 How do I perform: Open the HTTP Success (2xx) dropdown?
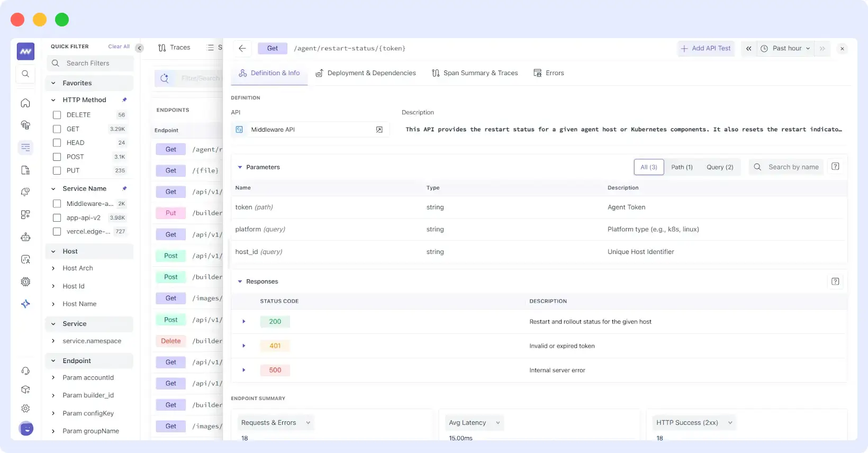(694, 423)
